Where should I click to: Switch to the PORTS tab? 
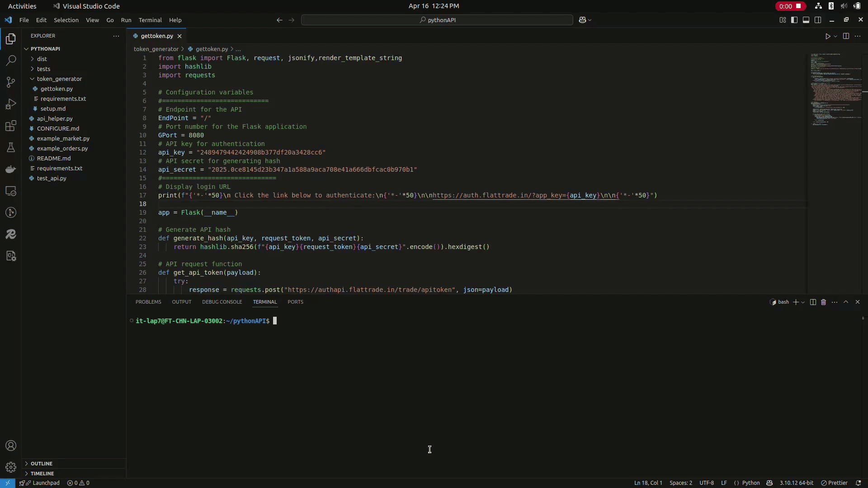(x=295, y=302)
